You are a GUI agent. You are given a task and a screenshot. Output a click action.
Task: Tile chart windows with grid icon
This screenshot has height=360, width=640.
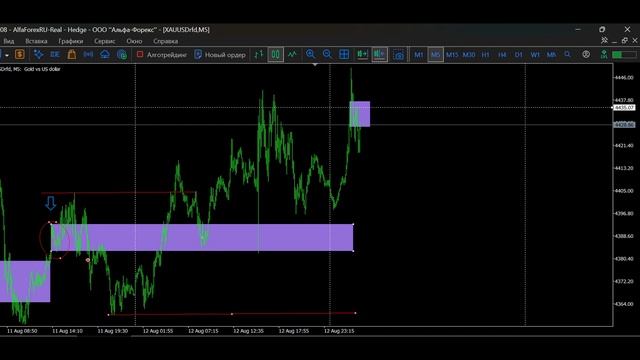tap(344, 54)
